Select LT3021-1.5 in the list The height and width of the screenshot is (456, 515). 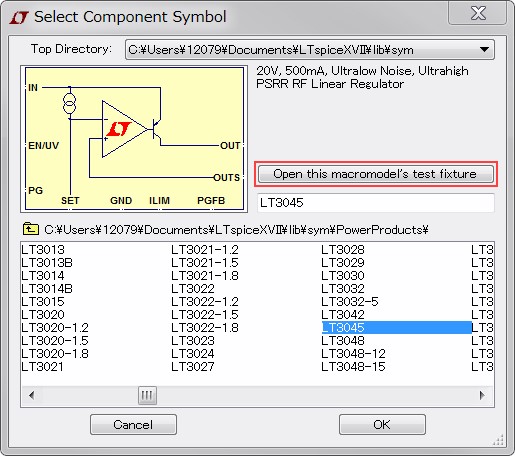coord(205,263)
